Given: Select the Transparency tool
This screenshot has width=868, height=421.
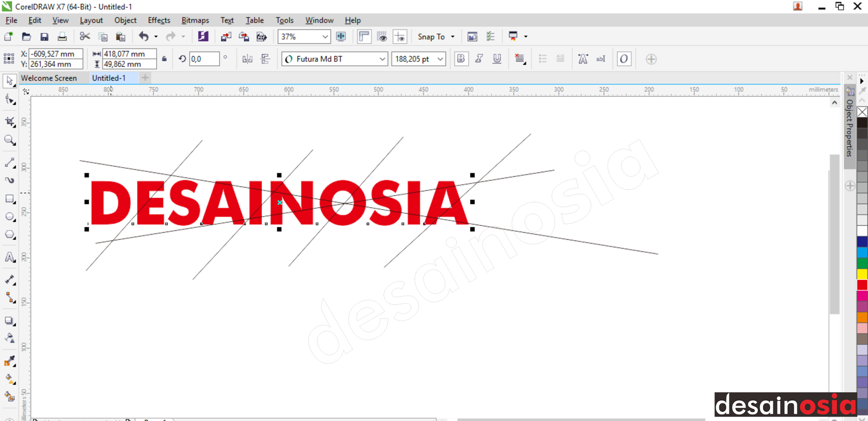Looking at the screenshot, I should [x=10, y=339].
